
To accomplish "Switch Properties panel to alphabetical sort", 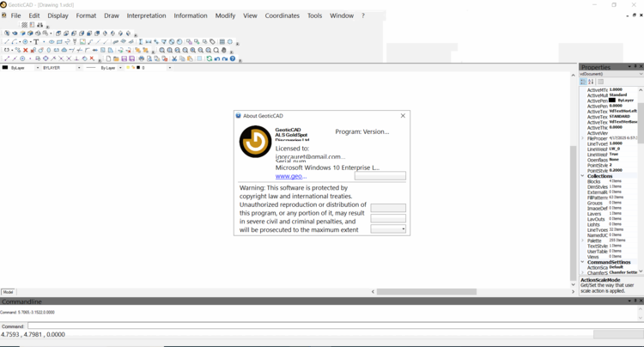I will [x=591, y=82].
